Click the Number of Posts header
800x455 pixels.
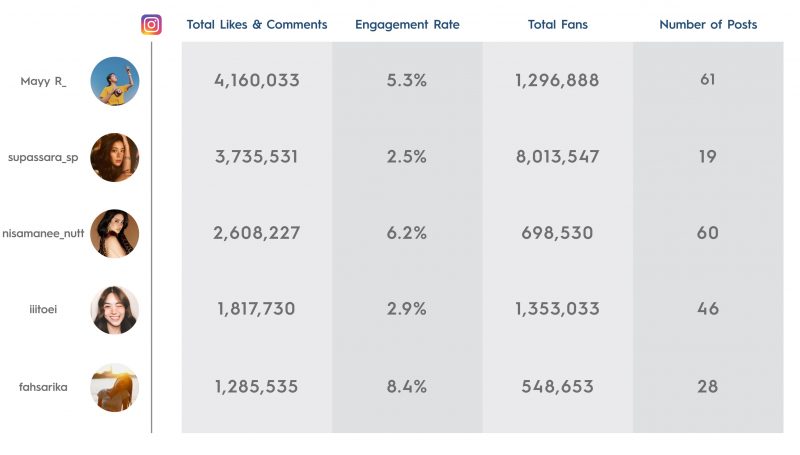coord(708,24)
